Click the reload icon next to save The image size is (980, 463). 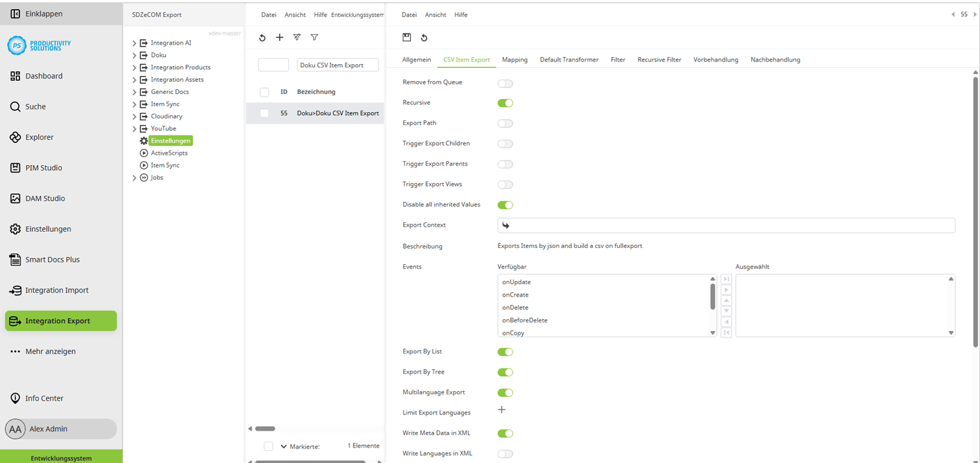click(425, 37)
